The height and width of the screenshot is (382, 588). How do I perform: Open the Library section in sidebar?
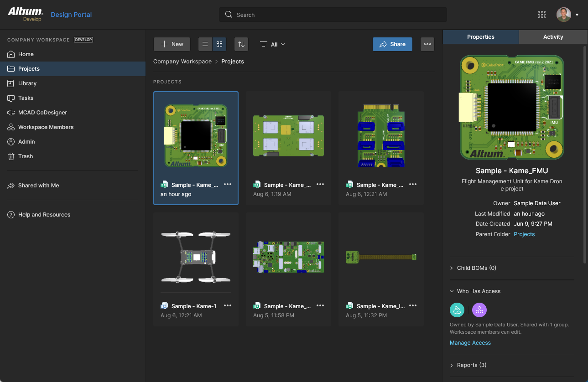pyautogui.click(x=27, y=83)
